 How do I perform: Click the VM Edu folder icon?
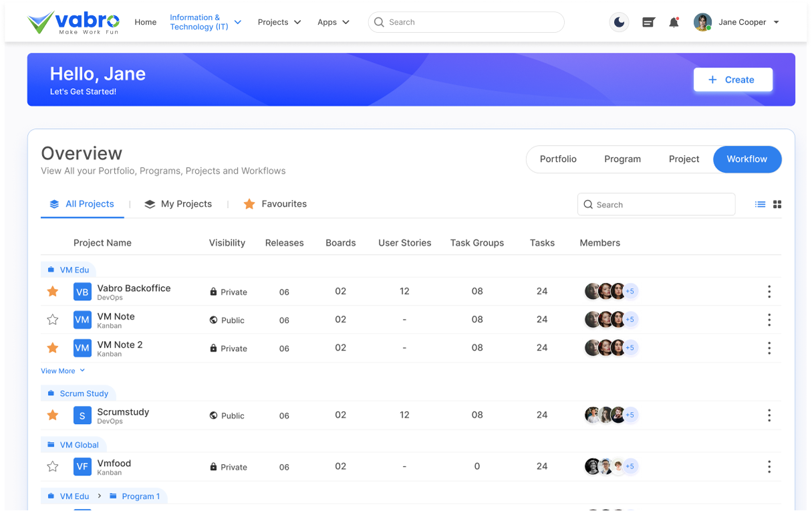tap(51, 269)
